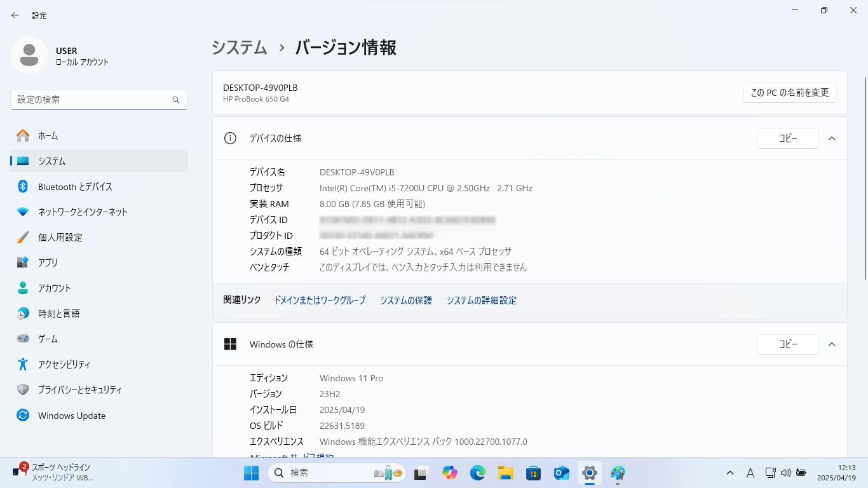The height and width of the screenshot is (488, 868).
Task: Open File Explorer from the taskbar
Action: tap(506, 473)
